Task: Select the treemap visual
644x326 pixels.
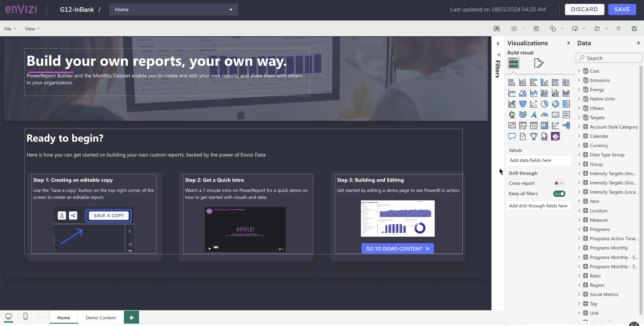Action: click(x=566, y=104)
